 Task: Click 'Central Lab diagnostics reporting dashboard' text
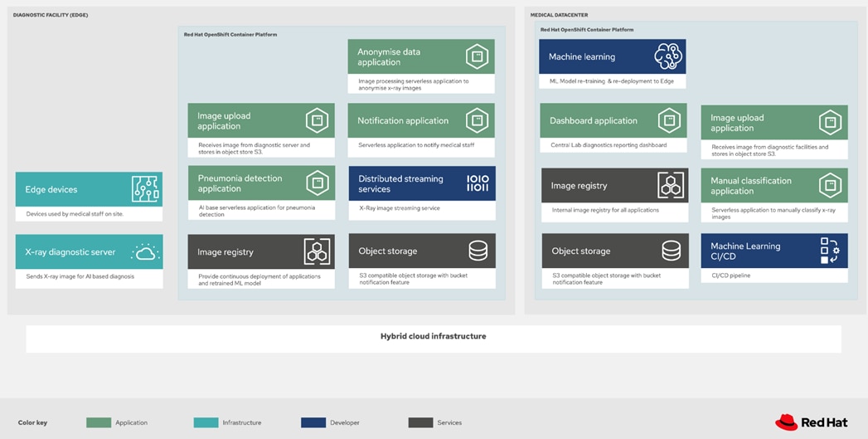pos(609,145)
